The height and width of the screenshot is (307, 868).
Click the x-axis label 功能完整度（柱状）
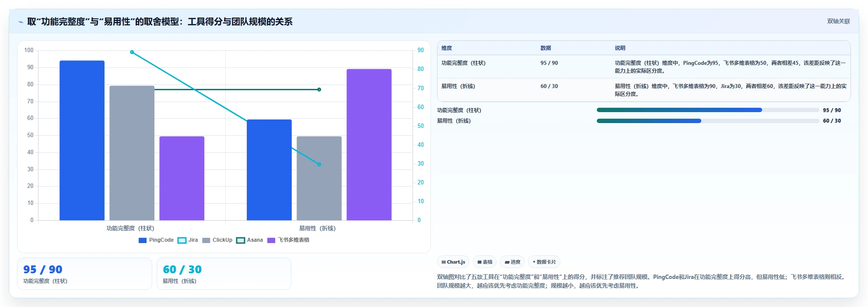click(x=130, y=228)
